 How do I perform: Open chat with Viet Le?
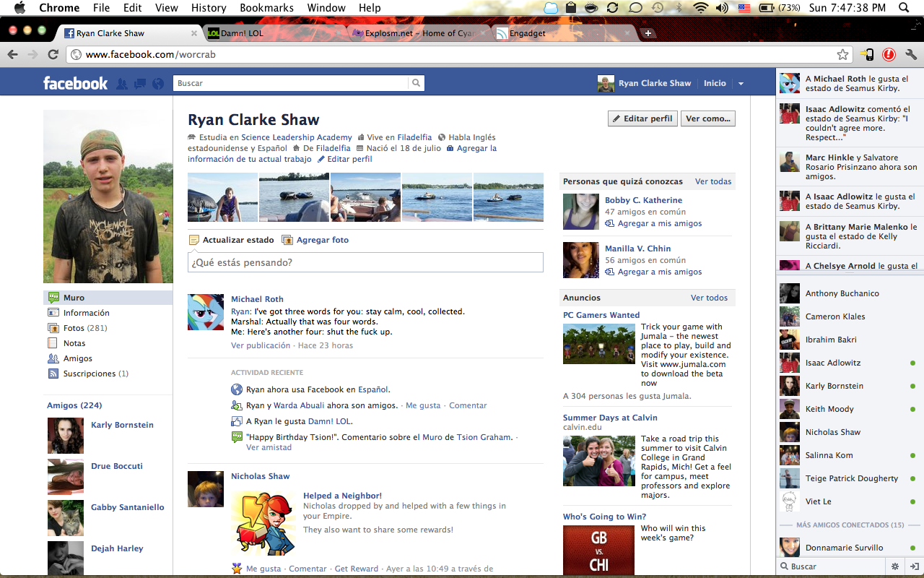click(x=849, y=501)
